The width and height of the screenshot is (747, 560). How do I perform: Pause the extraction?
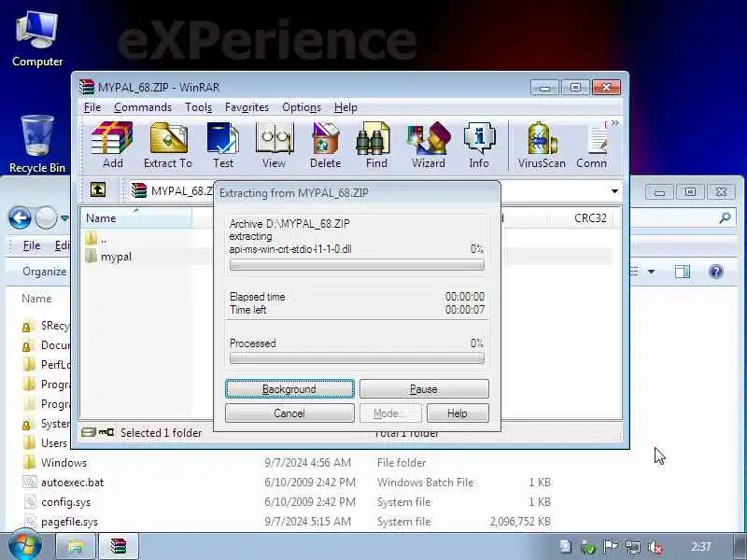pos(424,389)
